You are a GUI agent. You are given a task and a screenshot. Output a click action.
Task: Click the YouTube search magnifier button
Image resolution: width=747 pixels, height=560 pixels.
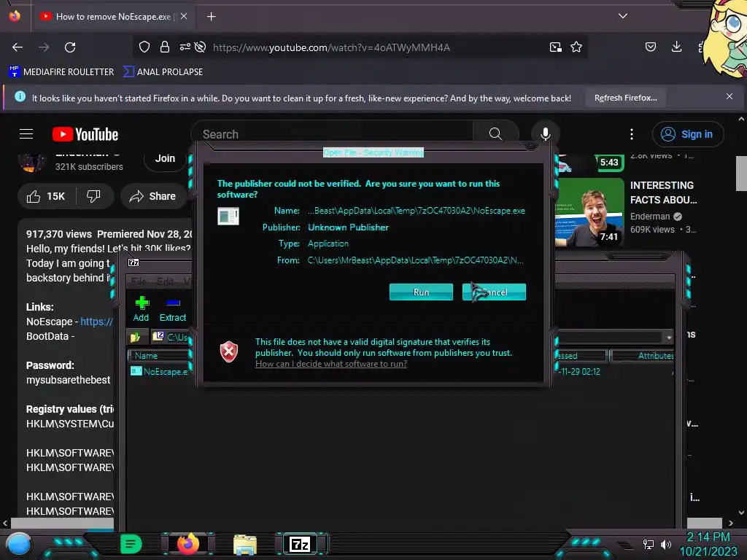coord(495,134)
